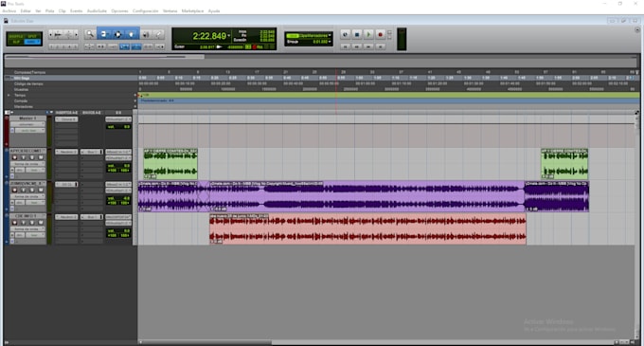This screenshot has height=346, width=644.
Task: Click first insert on green clip track
Action: (x=66, y=152)
